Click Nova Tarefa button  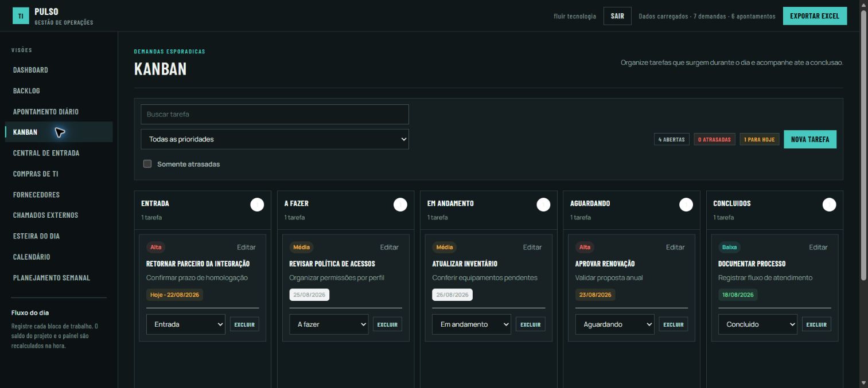click(x=810, y=139)
